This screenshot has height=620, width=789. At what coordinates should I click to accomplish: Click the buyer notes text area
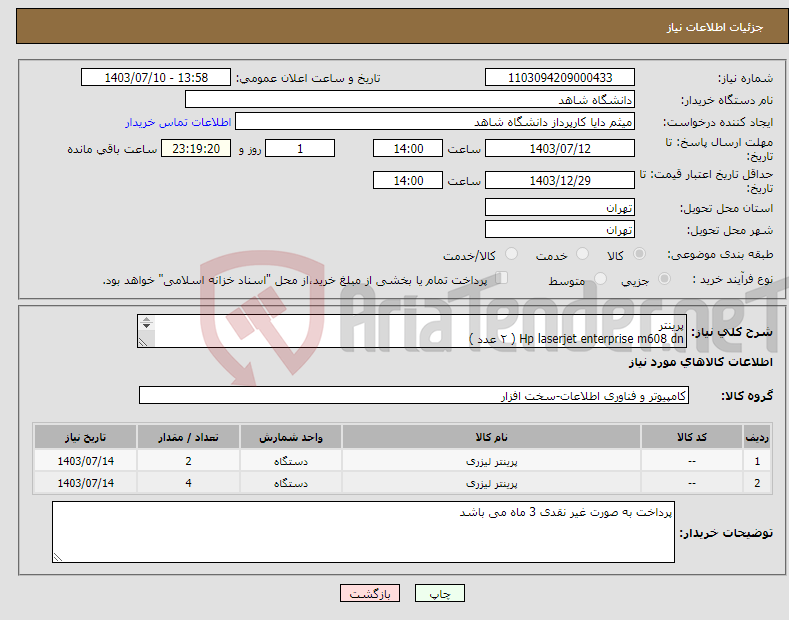(363, 532)
